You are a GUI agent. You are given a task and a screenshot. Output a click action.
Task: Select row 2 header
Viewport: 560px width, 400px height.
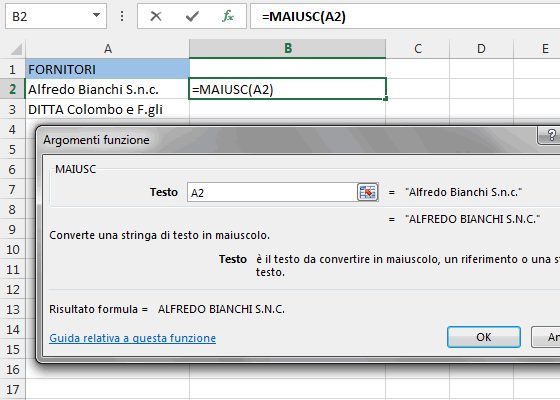(x=12, y=89)
